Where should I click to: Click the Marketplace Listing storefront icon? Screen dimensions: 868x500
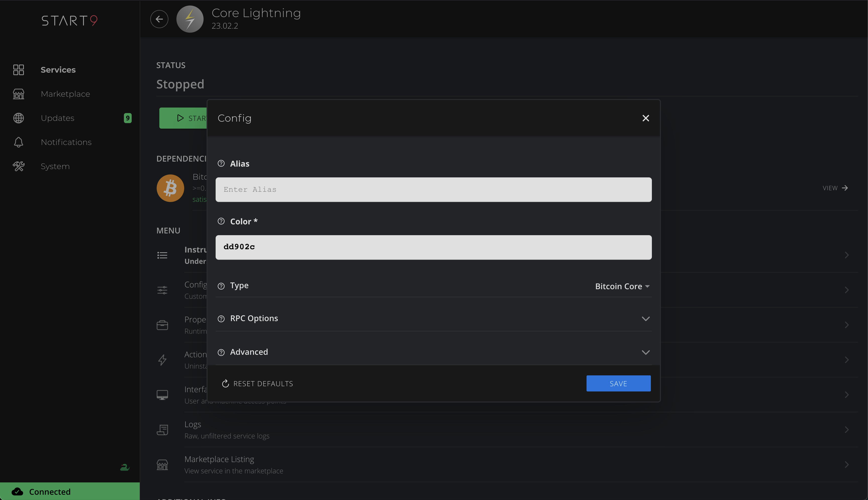(162, 465)
